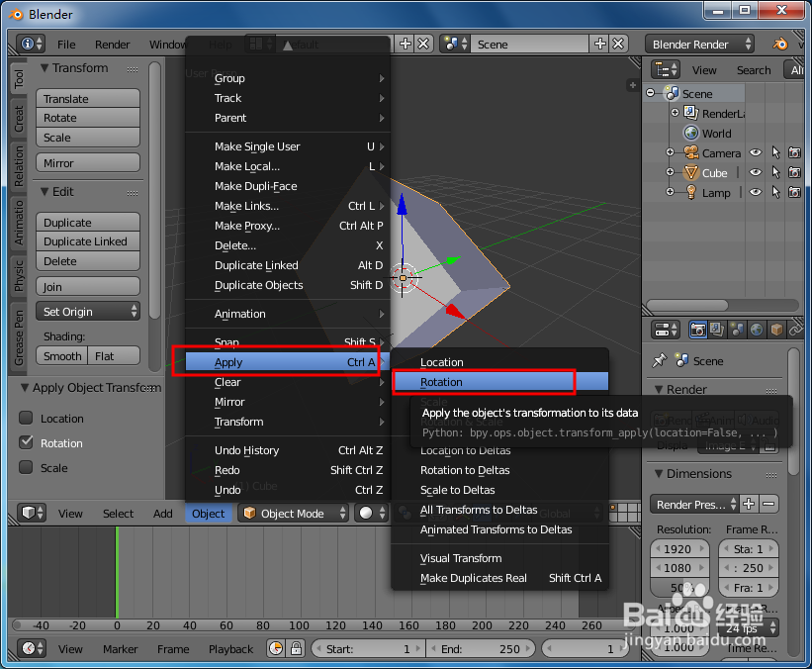Screen dimensions: 812x669
Task: Click the Info editor type icon
Action: (x=32, y=45)
